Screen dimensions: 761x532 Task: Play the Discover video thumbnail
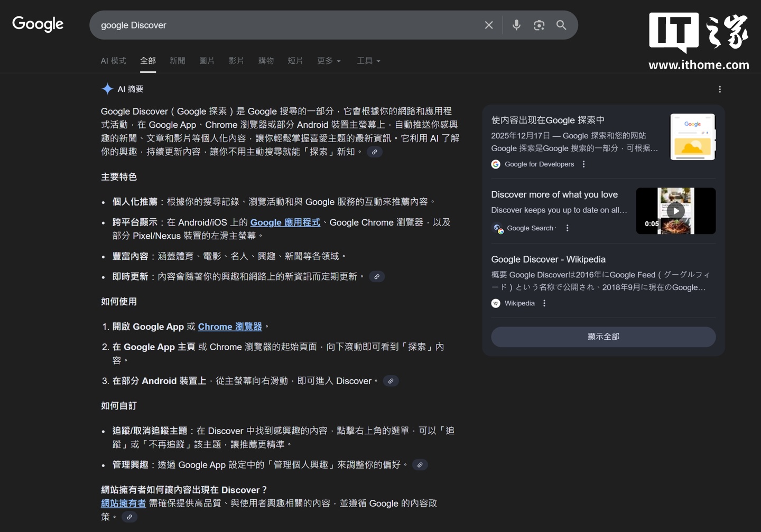tap(676, 211)
